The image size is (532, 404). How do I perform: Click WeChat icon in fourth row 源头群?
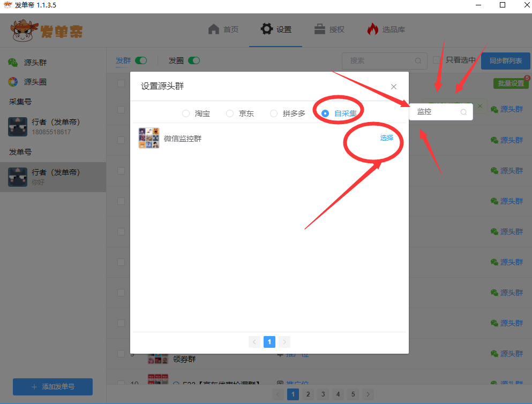coord(494,201)
